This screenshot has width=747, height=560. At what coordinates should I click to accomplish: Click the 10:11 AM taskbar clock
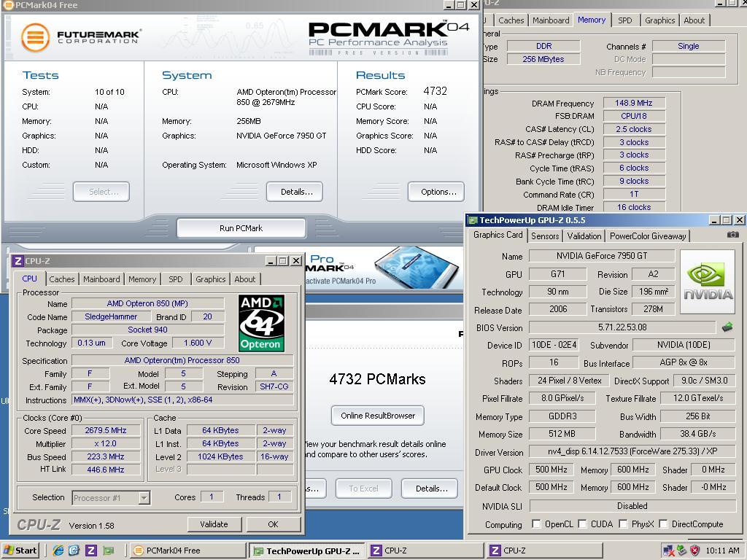click(722, 551)
